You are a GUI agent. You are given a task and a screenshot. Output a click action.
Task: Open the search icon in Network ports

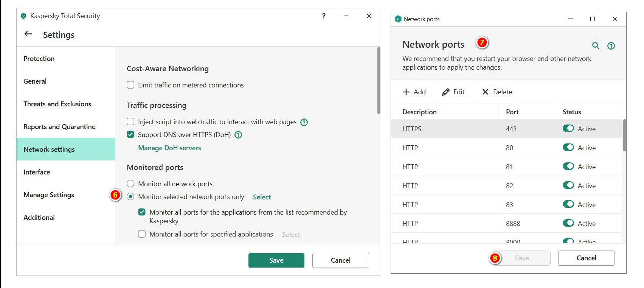(596, 46)
